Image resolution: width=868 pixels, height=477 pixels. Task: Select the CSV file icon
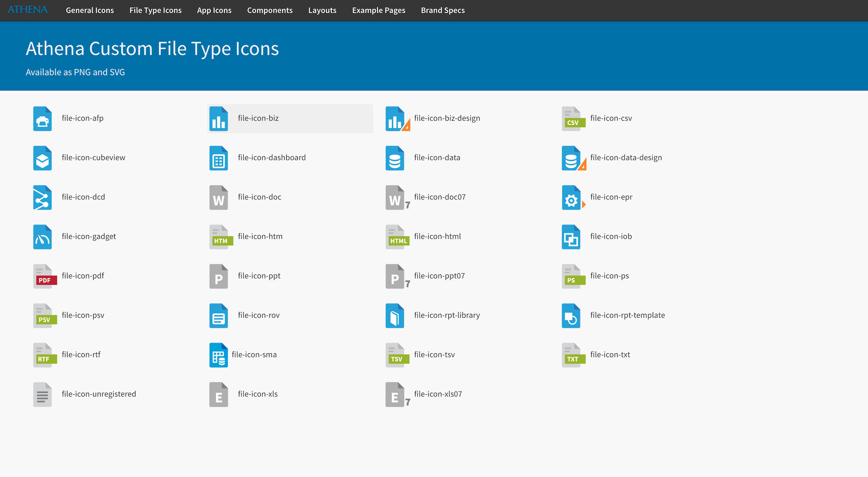coord(573,119)
